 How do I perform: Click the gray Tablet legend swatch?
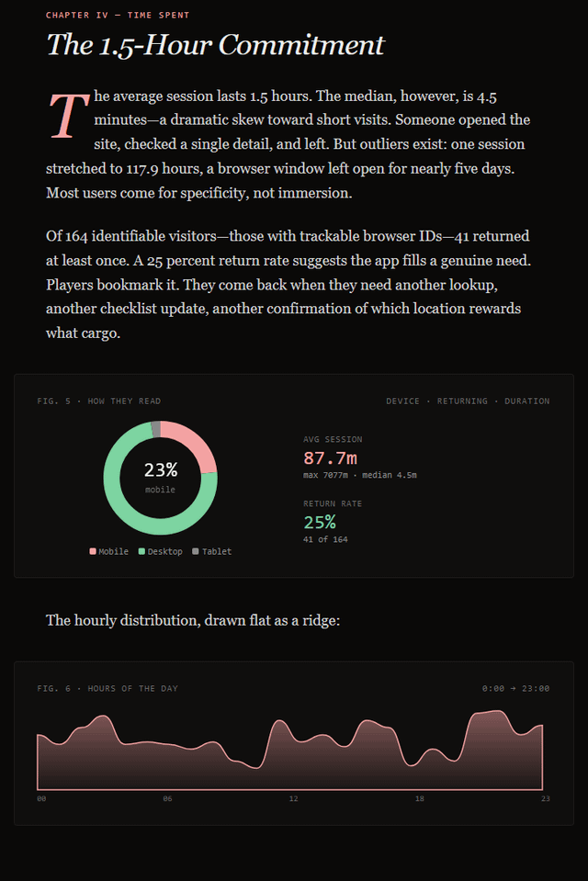[x=196, y=551]
